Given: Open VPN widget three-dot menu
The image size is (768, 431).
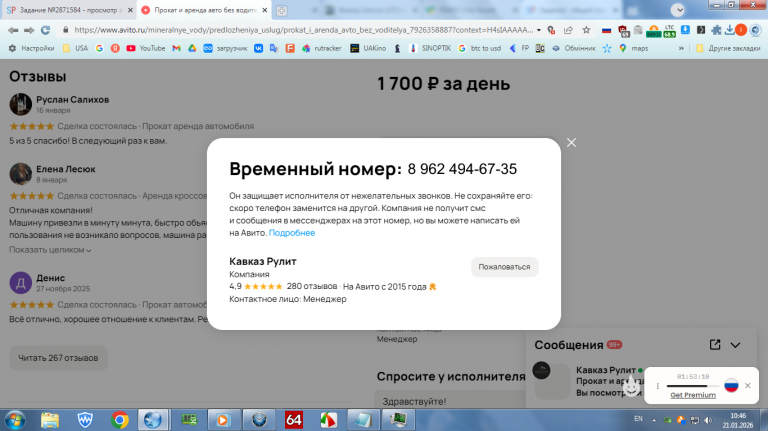Looking at the screenshot, I should tap(658, 386).
